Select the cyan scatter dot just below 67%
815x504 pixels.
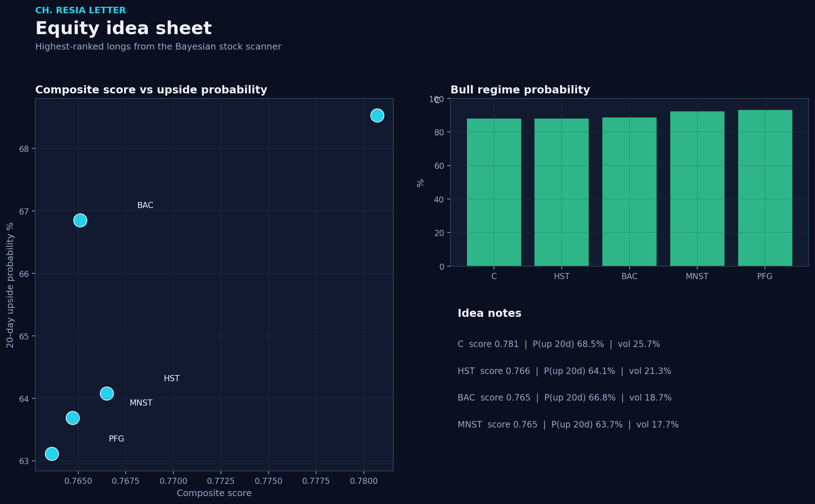click(x=80, y=220)
